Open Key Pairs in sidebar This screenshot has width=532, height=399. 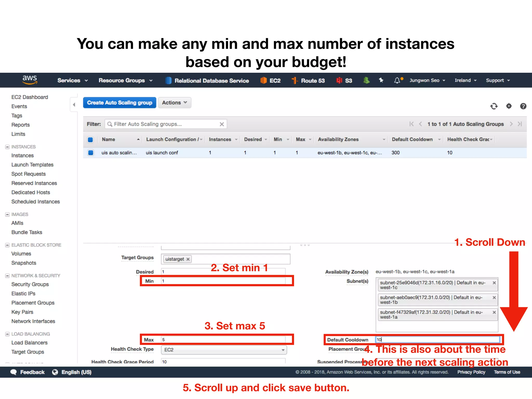coord(22,312)
